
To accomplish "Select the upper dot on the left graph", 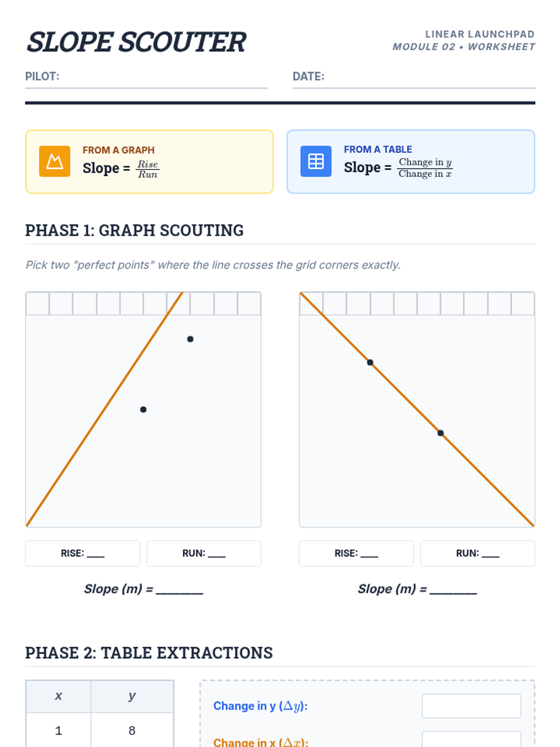I will point(190,339).
